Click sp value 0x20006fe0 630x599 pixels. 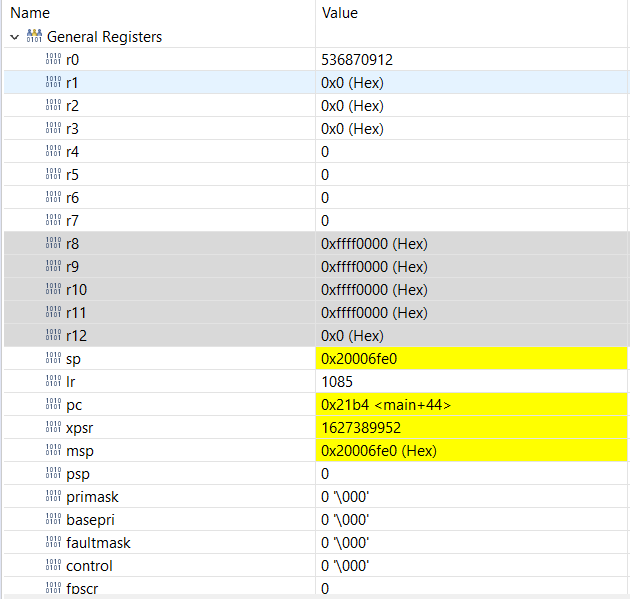pyautogui.click(x=359, y=359)
